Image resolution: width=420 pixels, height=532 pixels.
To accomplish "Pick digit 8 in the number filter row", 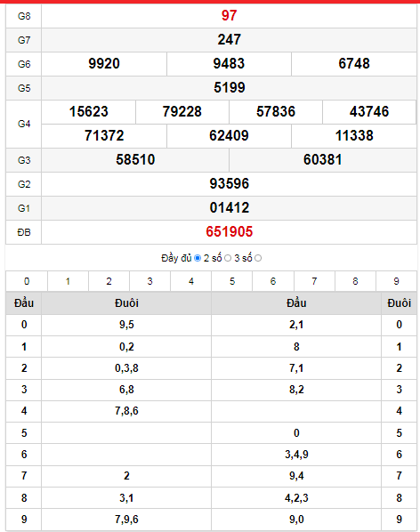I will coord(355,281).
